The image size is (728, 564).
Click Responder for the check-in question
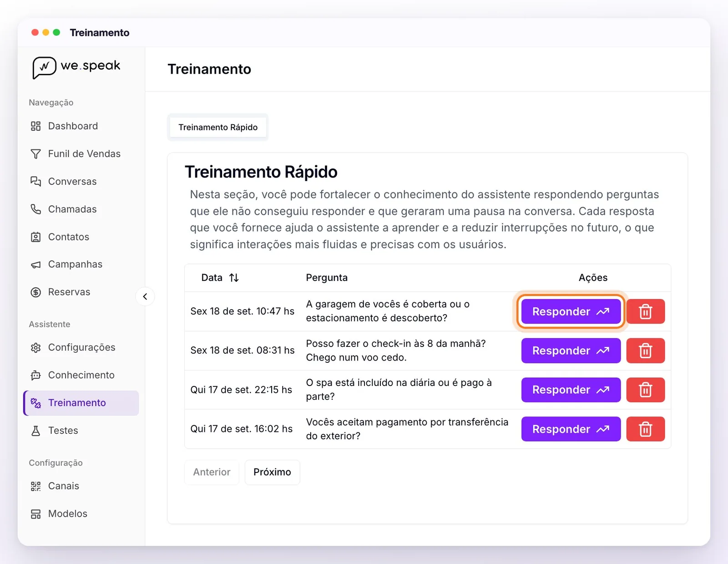pos(571,351)
